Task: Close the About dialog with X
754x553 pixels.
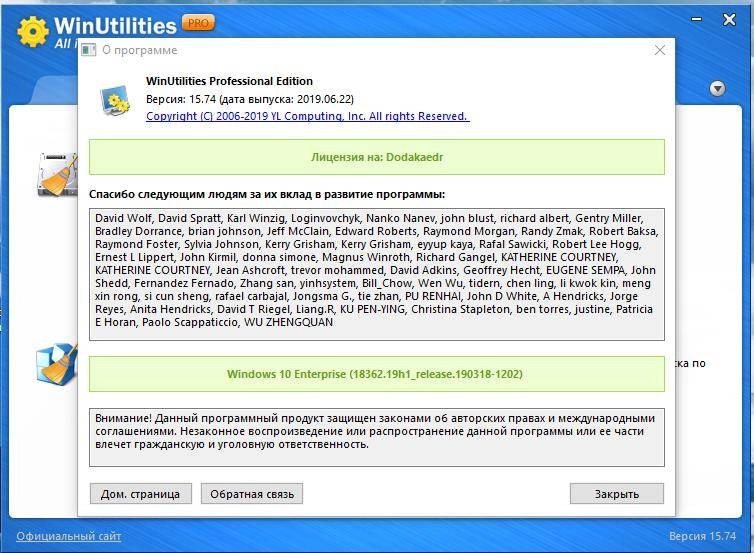Action: pos(660,50)
